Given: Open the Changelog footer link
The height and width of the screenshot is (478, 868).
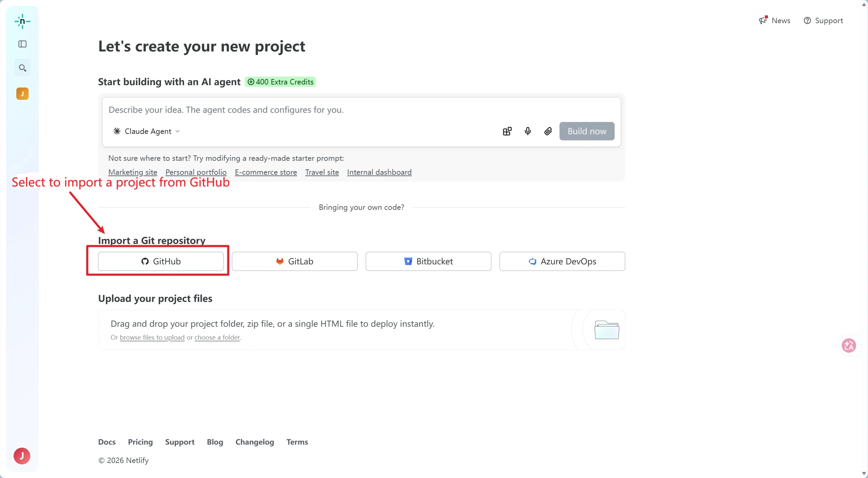Looking at the screenshot, I should point(255,442).
